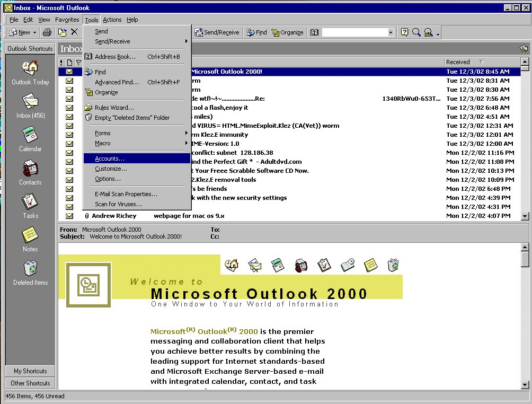This screenshot has height=404, width=532.
Task: Open the Actions menu
Action: (112, 20)
